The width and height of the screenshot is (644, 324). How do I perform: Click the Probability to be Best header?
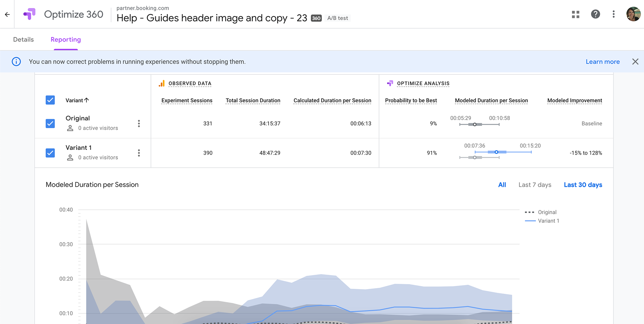click(411, 101)
